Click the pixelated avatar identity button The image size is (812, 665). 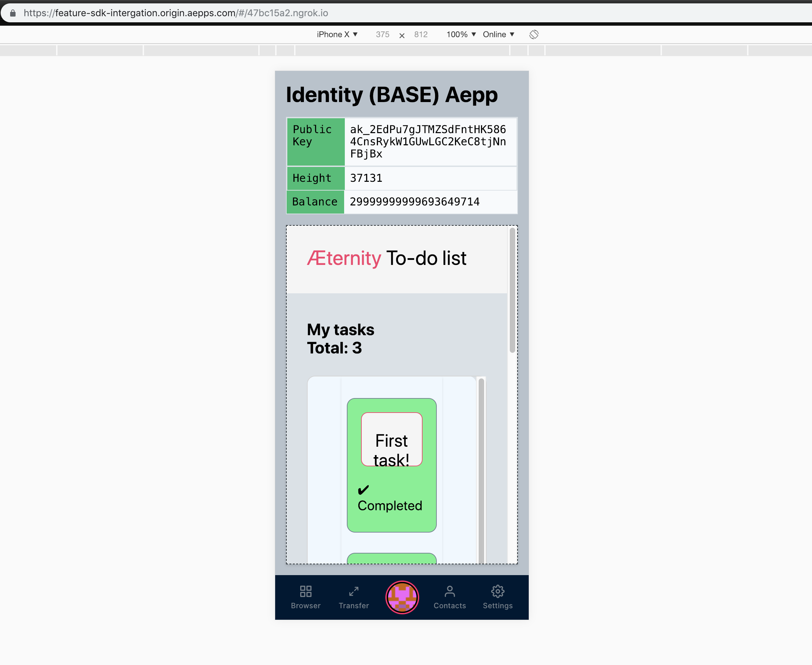click(x=402, y=597)
